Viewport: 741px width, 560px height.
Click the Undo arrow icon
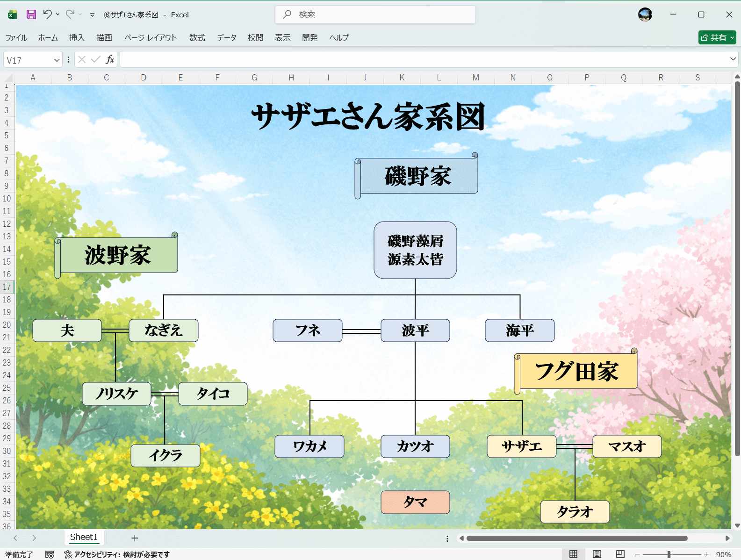(x=47, y=14)
